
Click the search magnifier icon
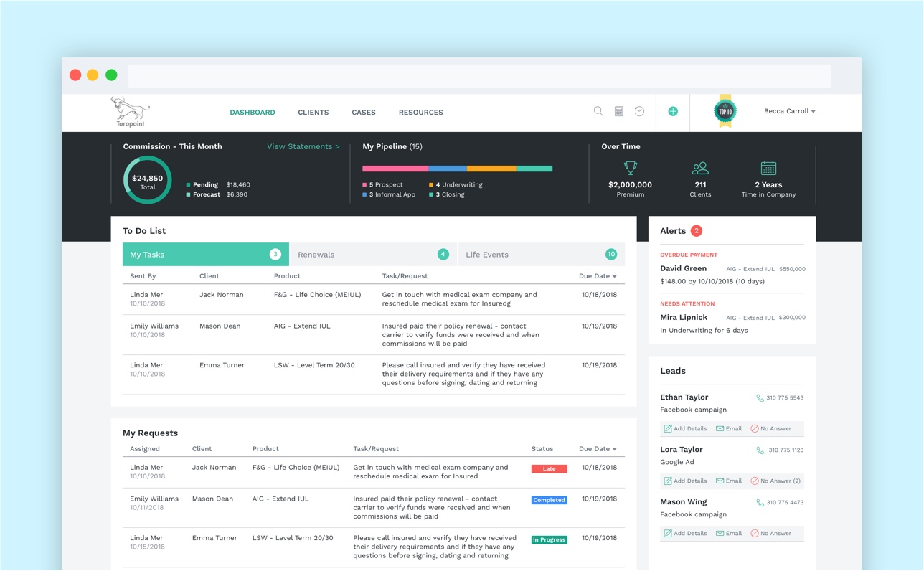598,111
